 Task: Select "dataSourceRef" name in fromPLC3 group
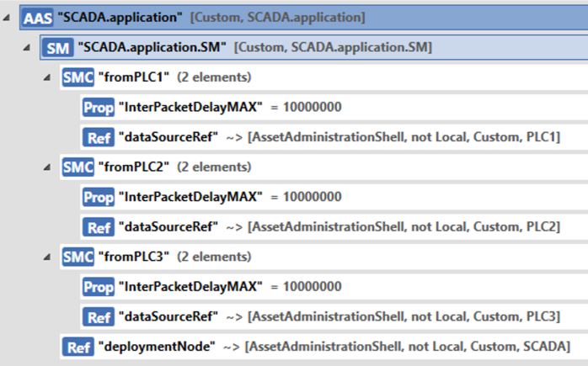click(x=168, y=316)
